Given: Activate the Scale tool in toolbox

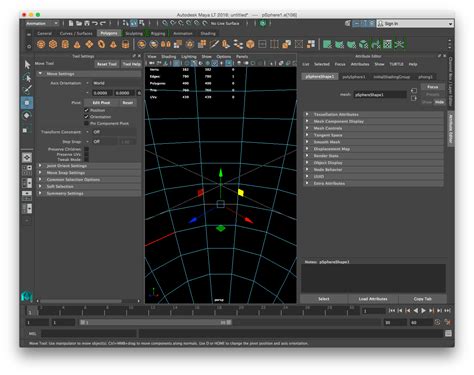Looking at the screenshot, I should click(x=27, y=130).
